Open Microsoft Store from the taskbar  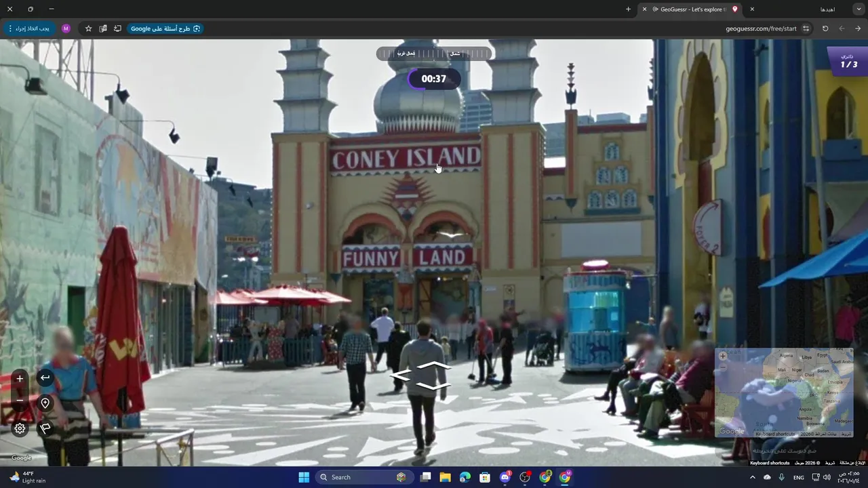[x=485, y=477]
